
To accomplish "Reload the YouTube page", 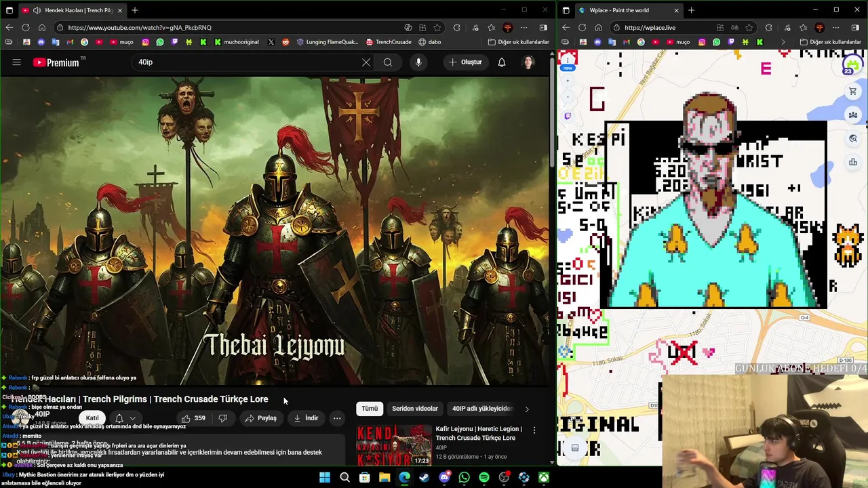I will point(25,28).
